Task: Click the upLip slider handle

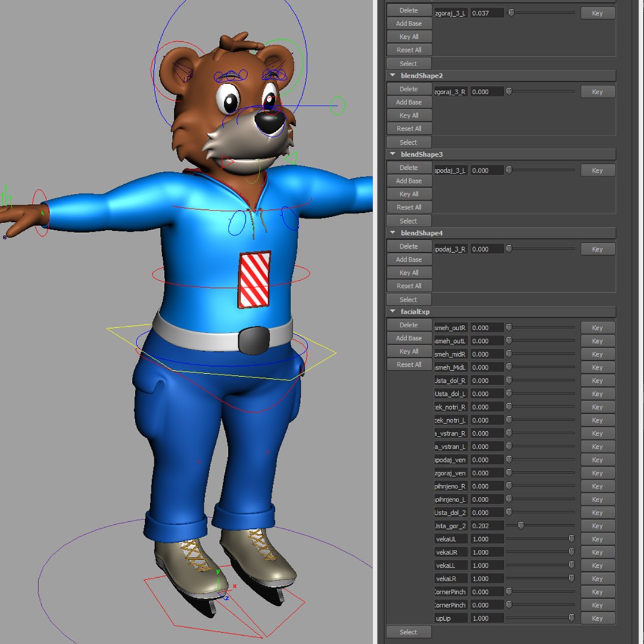Action: 571,618
